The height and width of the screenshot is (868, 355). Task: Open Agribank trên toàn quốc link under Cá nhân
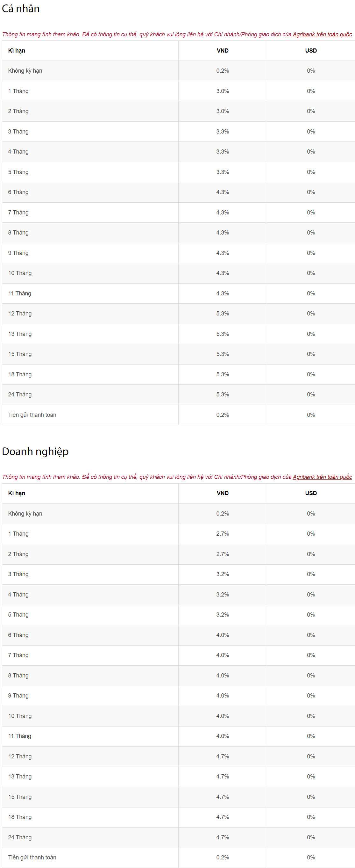(x=322, y=34)
